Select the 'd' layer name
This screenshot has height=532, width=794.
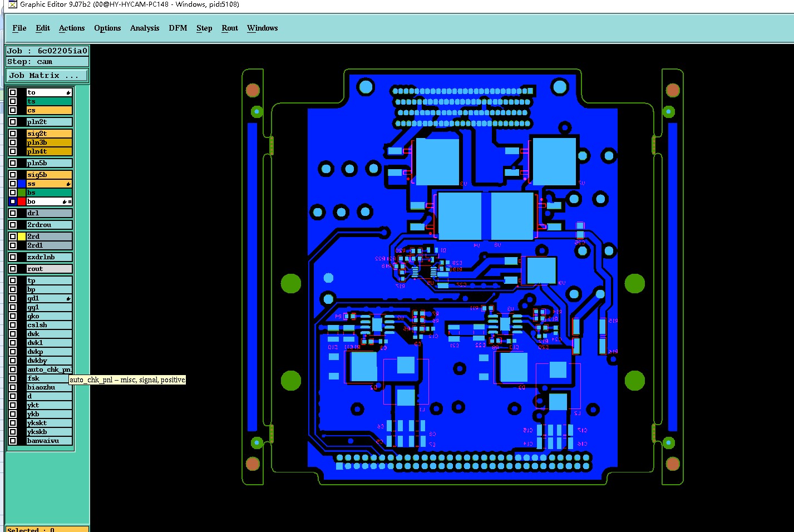(x=50, y=397)
